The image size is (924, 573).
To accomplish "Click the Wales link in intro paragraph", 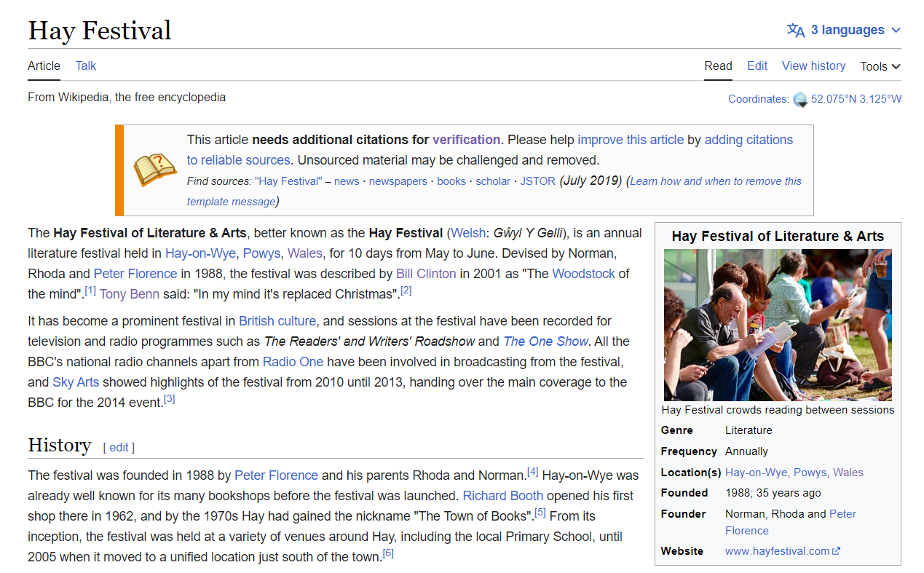I will point(304,253).
